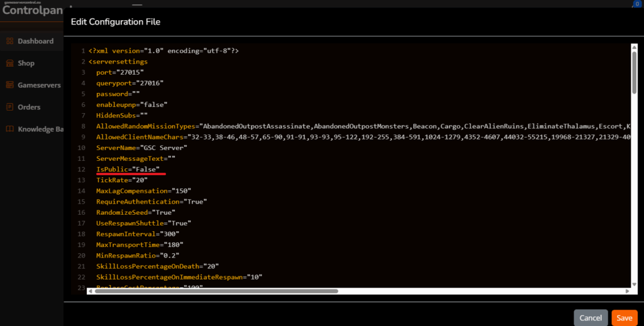This screenshot has height=326, width=644.
Task: Click the Orders clipboard icon
Action: coord(9,107)
